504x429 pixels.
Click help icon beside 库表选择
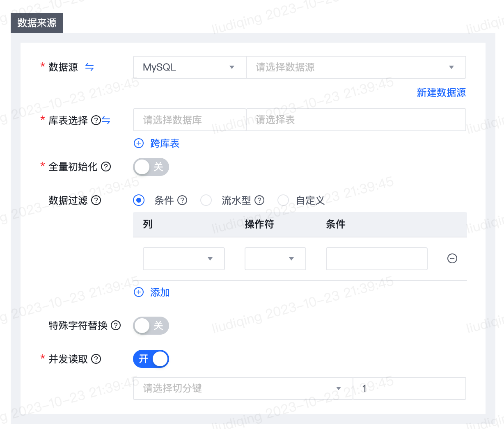pos(96,120)
